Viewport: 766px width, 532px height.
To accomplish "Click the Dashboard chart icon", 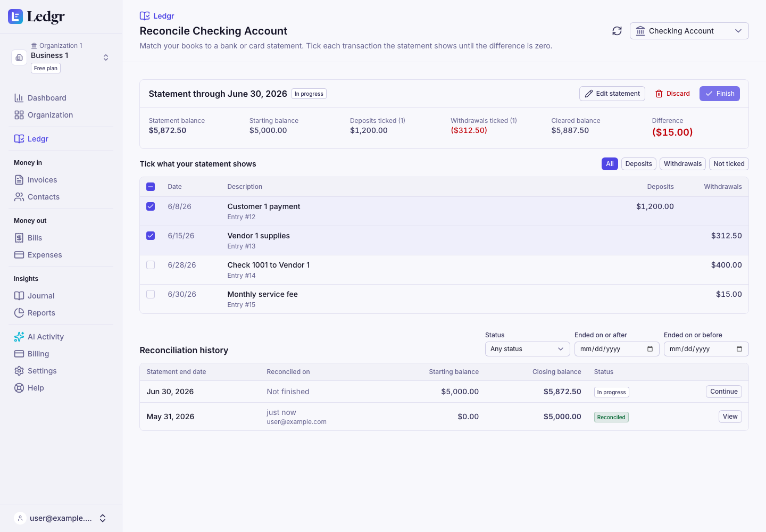I will 19,98.
